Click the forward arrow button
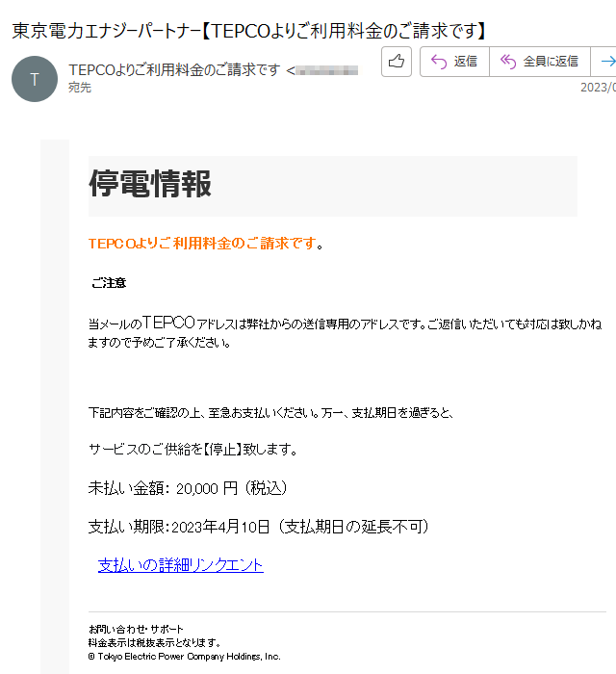The height and width of the screenshot is (674, 616). pos(604,62)
